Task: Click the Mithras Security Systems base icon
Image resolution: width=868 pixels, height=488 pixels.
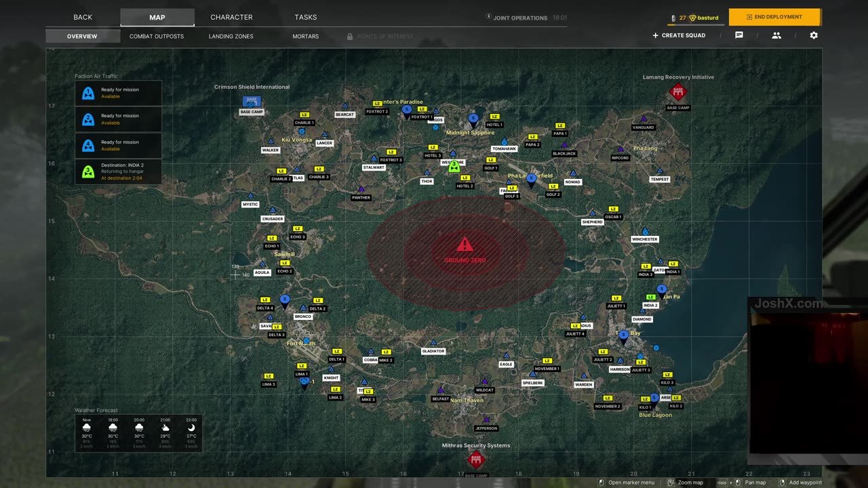Action: click(476, 460)
